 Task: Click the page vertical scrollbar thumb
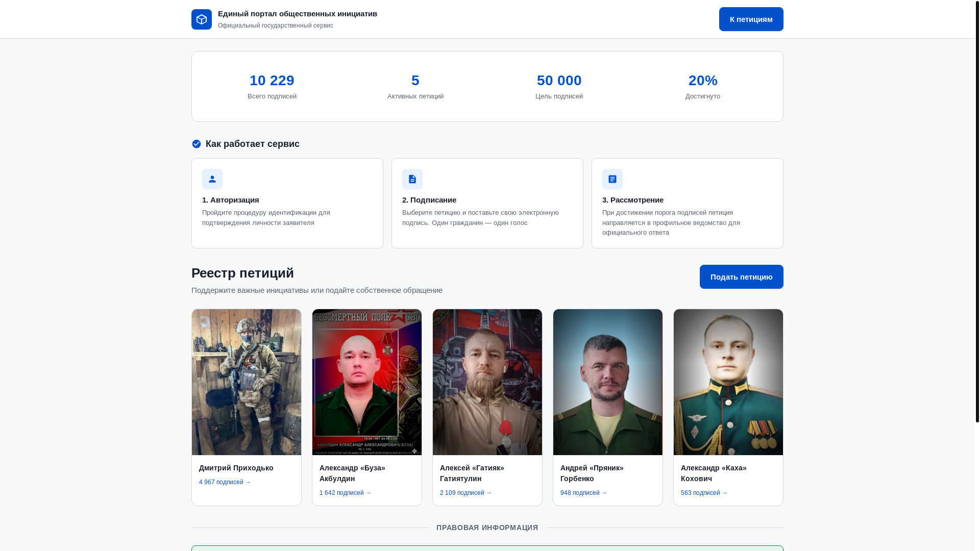tap(977, 211)
